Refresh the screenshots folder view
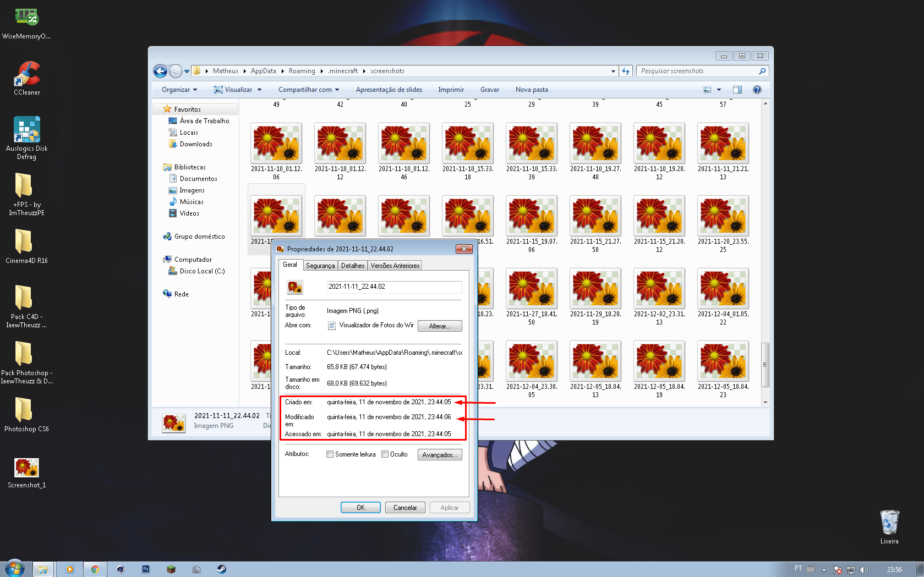The width and height of the screenshot is (924, 577). point(626,71)
